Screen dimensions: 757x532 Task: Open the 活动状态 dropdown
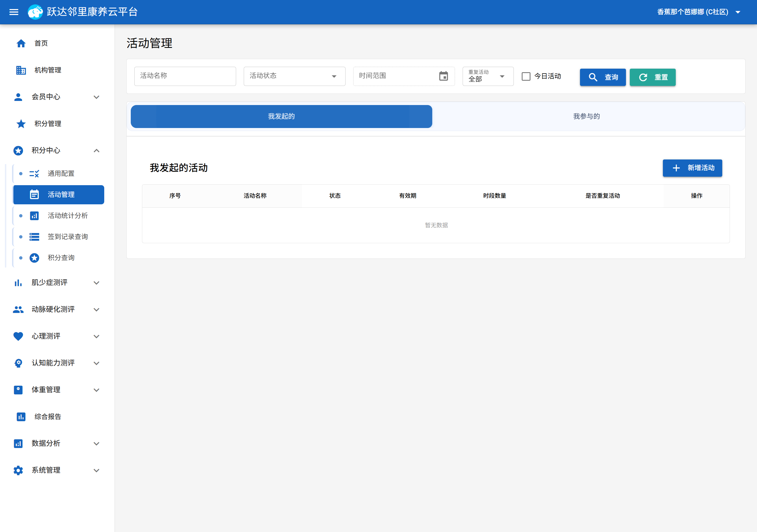click(294, 76)
